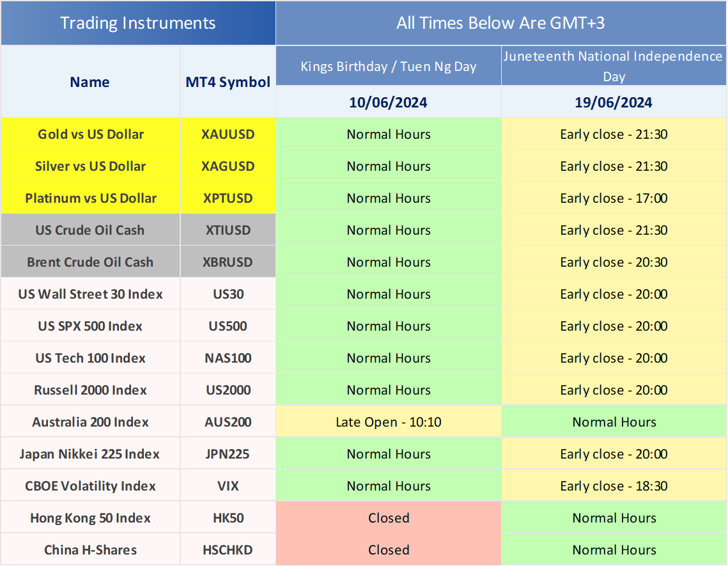The width and height of the screenshot is (728, 566).
Task: Select the Brent Crude Oil Cash cell
Action: tap(91, 262)
